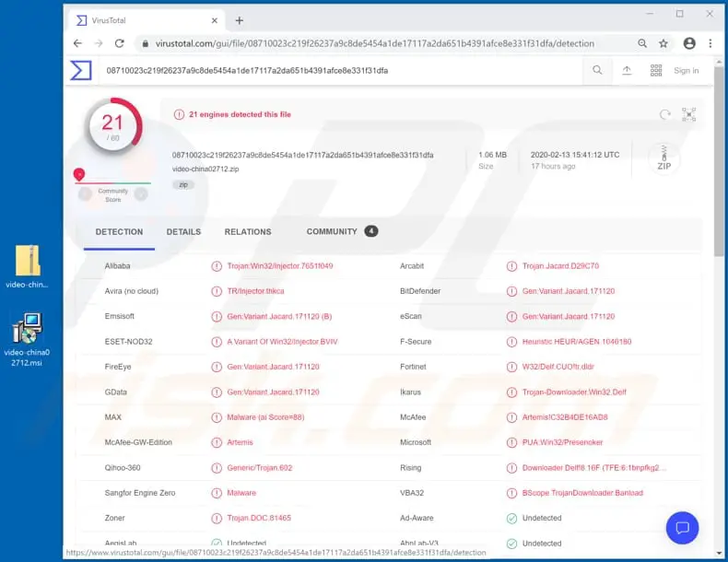
Task: Click the 21/60 detection score gauge
Action: click(x=112, y=126)
